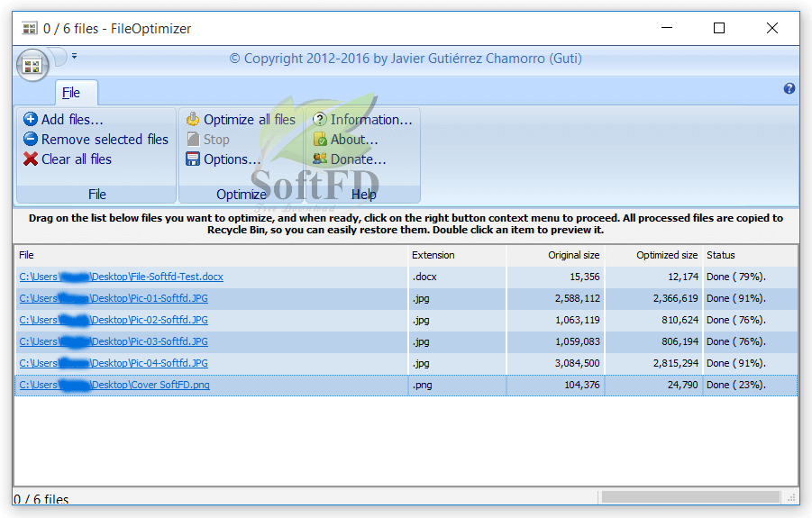Expand the quick access toolbar dropdown arrow
Image resolution: width=812 pixels, height=518 pixels.
click(75, 56)
